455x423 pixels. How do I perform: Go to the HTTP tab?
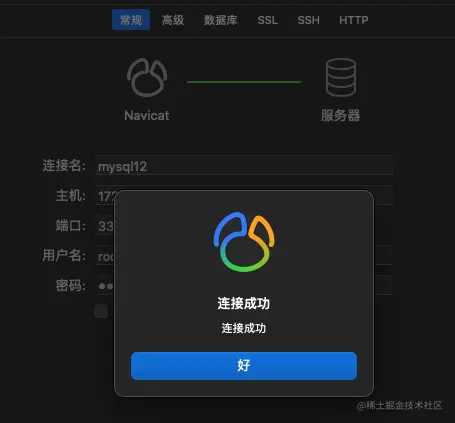(x=354, y=20)
